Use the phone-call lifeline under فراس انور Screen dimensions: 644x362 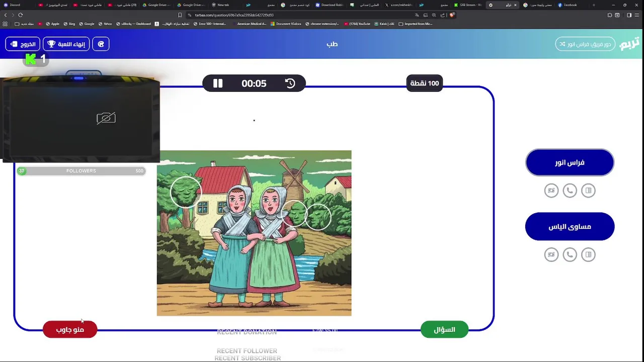pos(570,191)
